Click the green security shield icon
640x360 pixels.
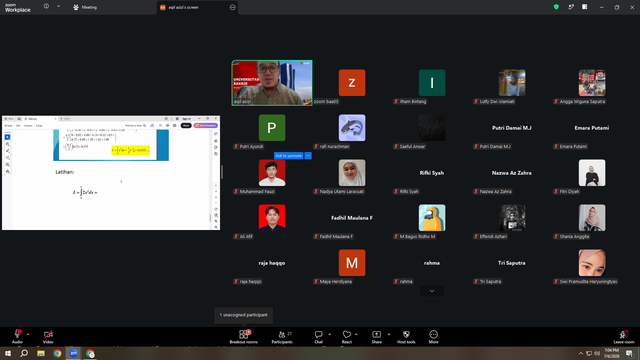[556, 7]
